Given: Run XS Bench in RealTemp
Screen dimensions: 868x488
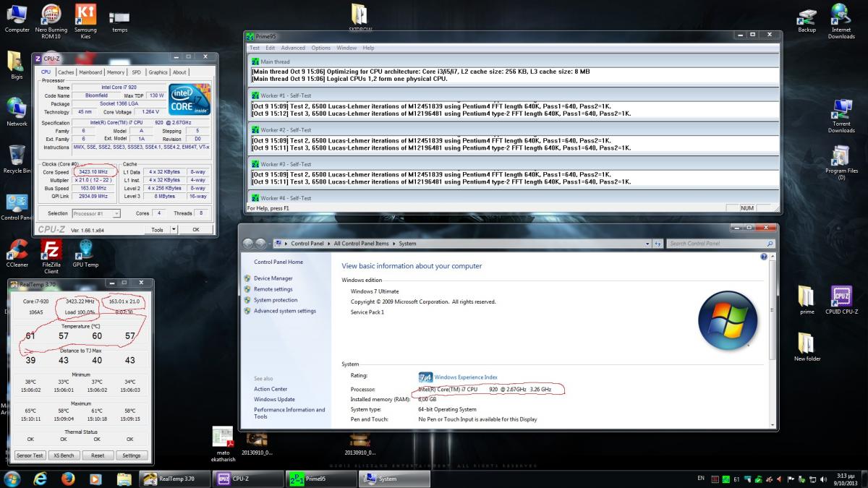Looking at the screenshot, I should pos(64,455).
